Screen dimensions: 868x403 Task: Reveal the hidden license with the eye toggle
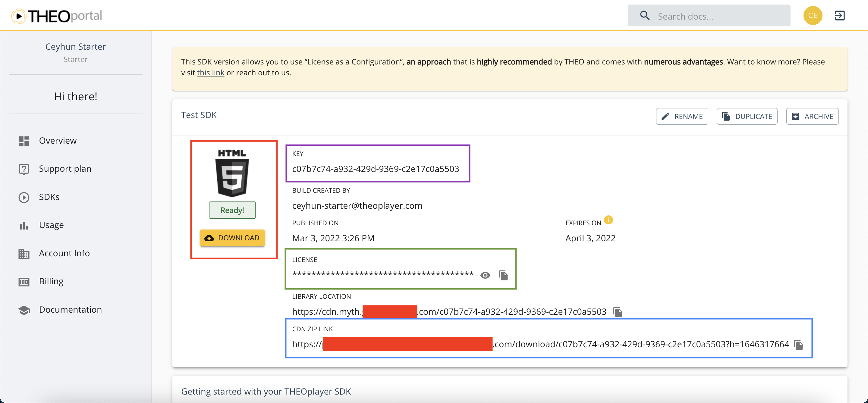click(486, 275)
